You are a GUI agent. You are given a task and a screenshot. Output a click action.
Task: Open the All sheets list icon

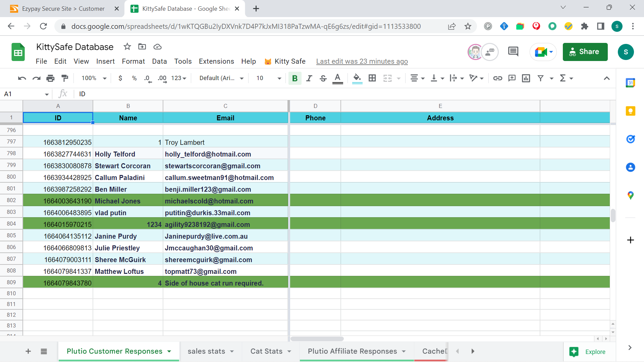click(x=44, y=351)
